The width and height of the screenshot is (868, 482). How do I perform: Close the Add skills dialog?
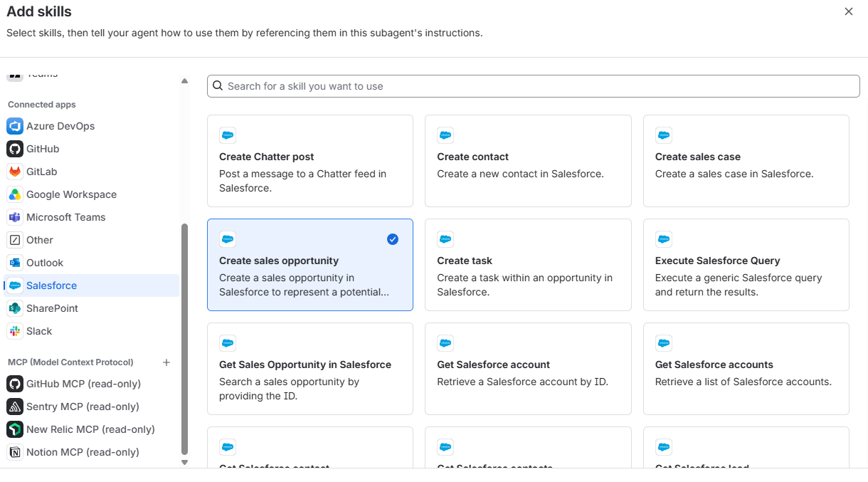click(848, 11)
